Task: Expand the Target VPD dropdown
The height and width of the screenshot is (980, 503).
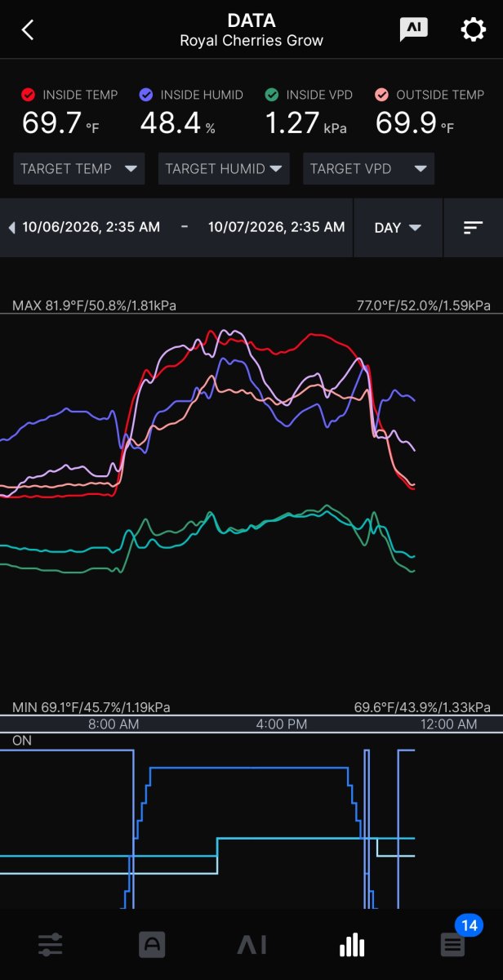Action: coord(368,169)
